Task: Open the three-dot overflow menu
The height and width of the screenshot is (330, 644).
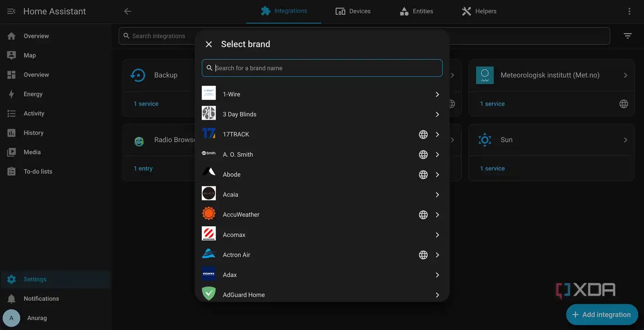Action: pos(629,11)
